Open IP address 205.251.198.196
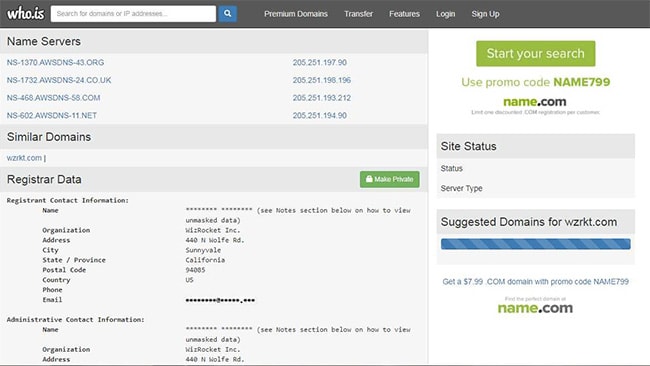The width and height of the screenshot is (650, 366). [322, 80]
